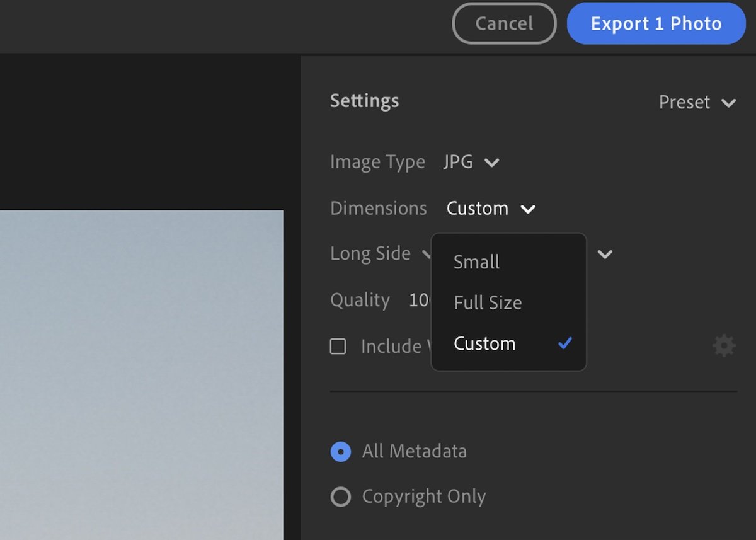Click the Image Type label
The height and width of the screenshot is (540, 756).
tap(377, 162)
